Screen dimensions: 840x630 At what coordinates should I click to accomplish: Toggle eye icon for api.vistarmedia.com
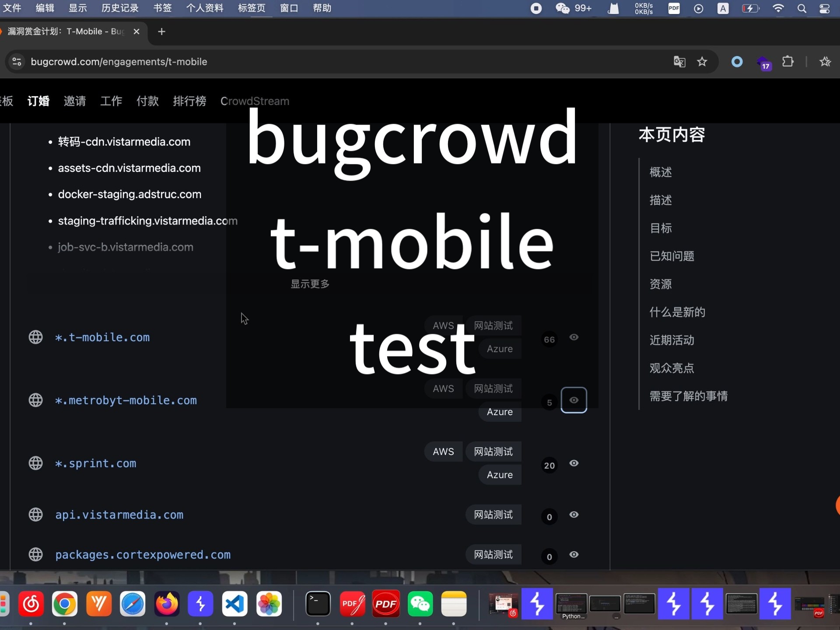click(x=574, y=514)
